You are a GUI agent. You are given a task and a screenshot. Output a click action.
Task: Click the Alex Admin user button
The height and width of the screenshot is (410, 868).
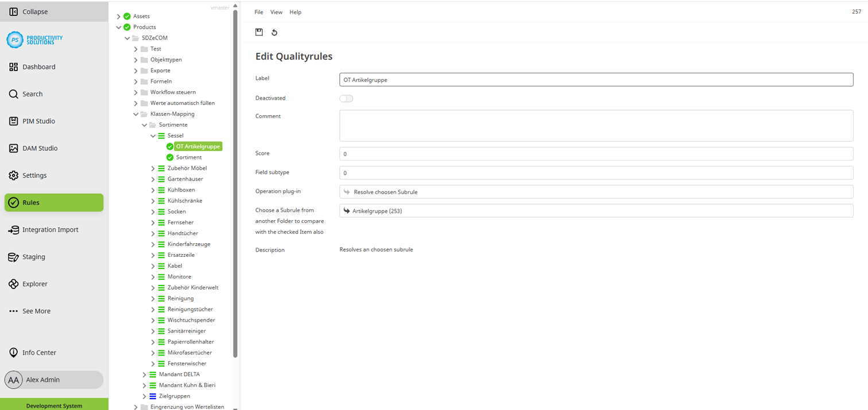click(x=54, y=380)
